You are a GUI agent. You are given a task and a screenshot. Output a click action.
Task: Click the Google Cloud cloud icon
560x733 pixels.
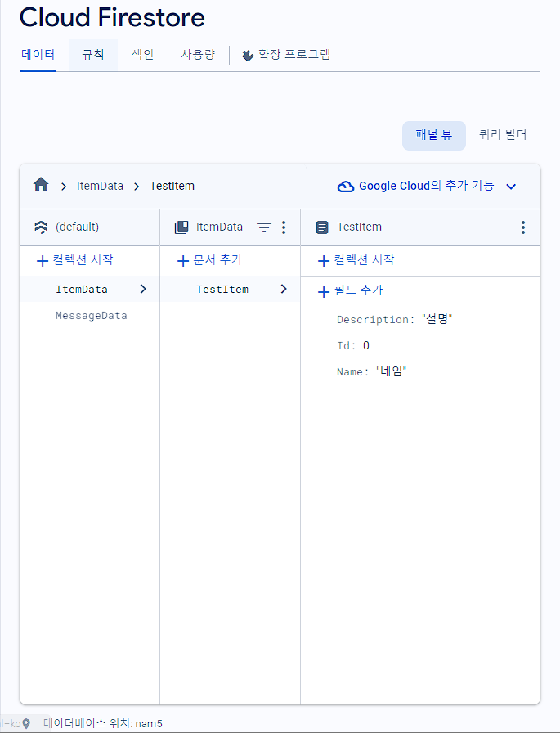346,187
